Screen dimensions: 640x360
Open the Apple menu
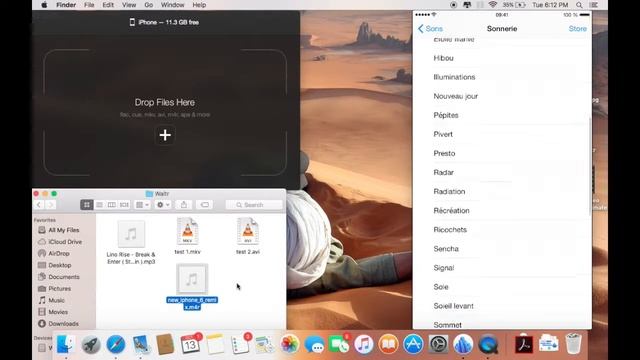[x=44, y=5]
